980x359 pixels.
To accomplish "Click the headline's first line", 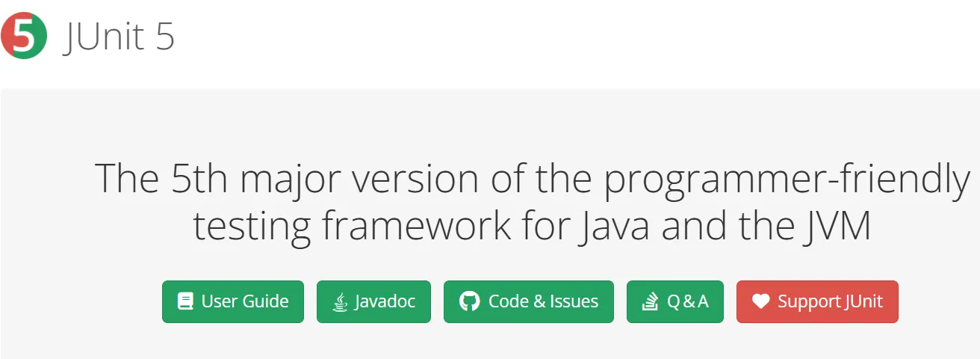I will [x=532, y=179].
